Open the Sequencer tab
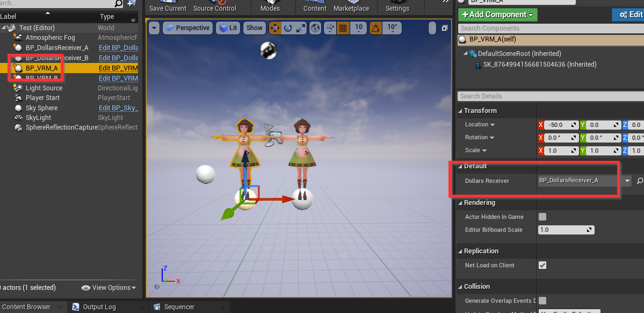Image resolution: width=644 pixels, height=313 pixels. (x=179, y=307)
